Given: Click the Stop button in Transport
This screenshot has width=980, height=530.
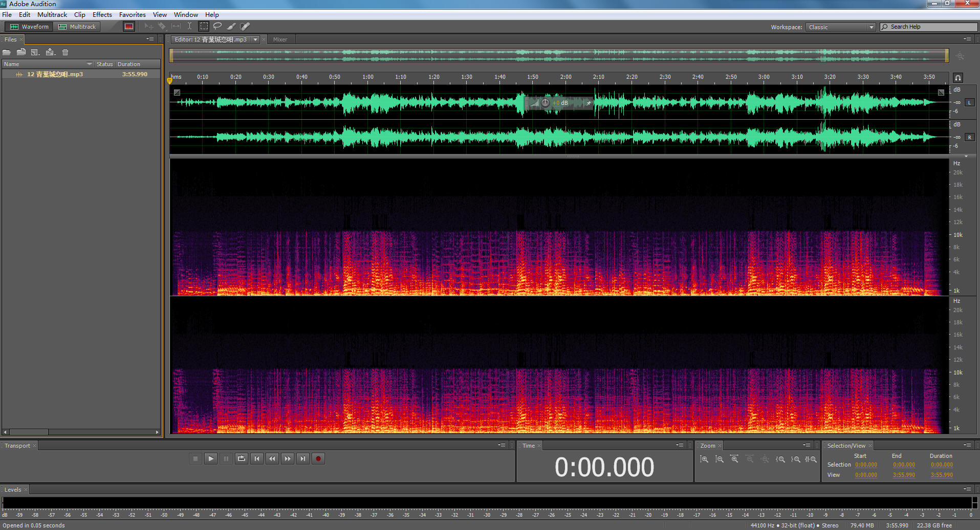Looking at the screenshot, I should (195, 459).
